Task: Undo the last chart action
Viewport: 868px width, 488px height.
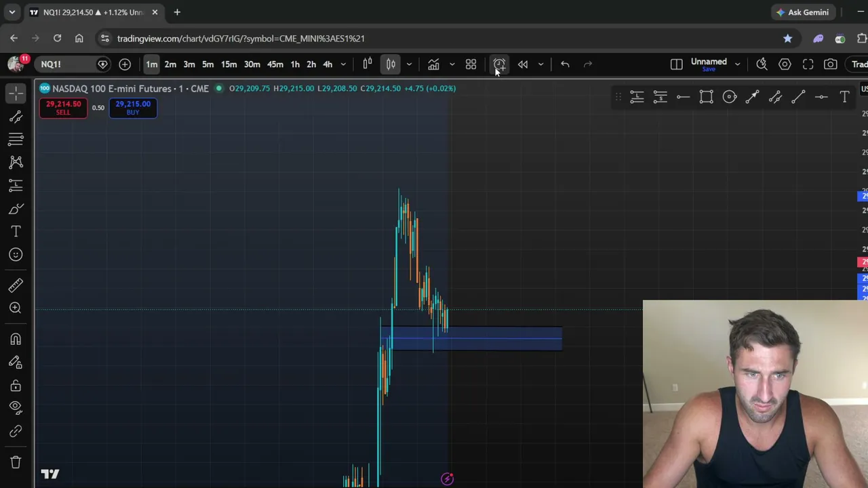Action: (x=565, y=64)
